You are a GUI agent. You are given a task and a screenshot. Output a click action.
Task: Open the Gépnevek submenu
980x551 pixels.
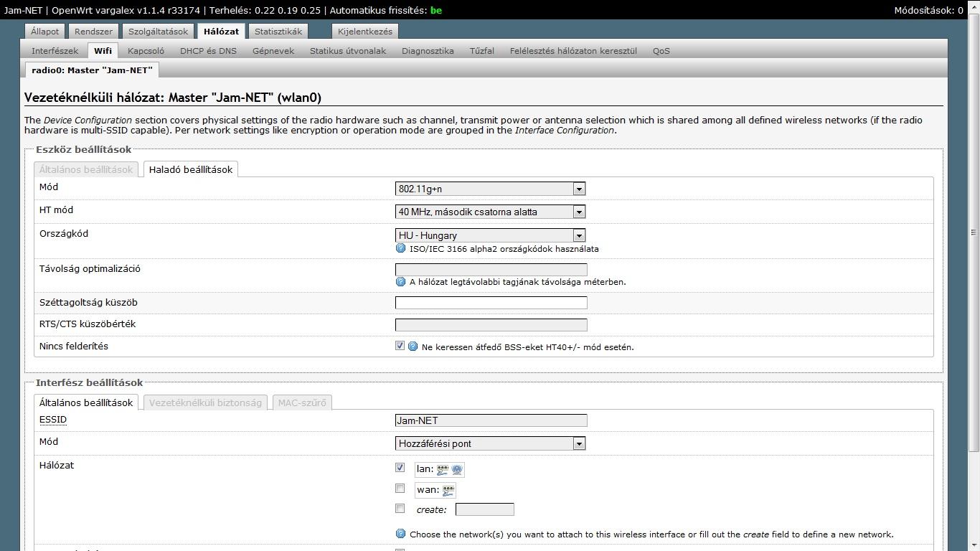273,51
